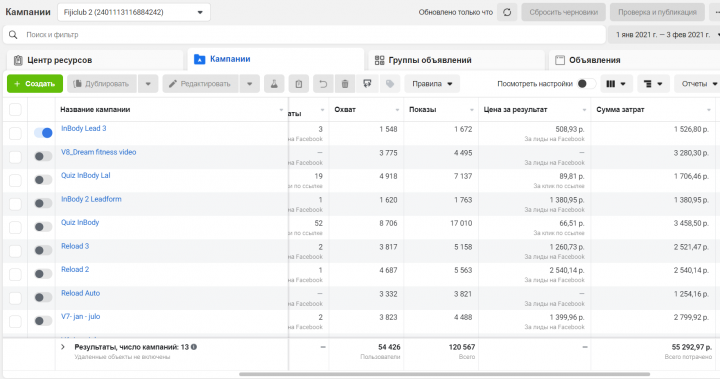Open the InBody 2 Leadform campaign link
Screen dimensions: 720x379
point(91,199)
